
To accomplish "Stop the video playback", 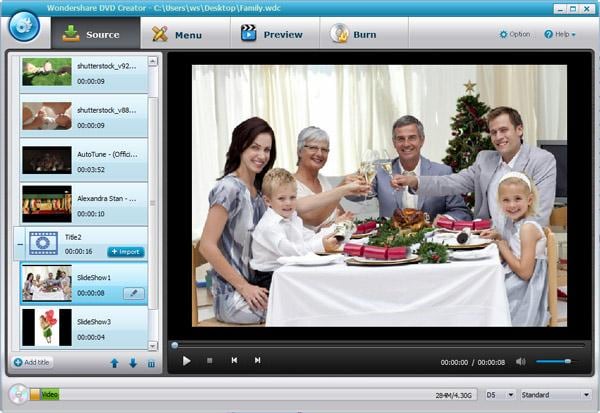I will click(209, 361).
